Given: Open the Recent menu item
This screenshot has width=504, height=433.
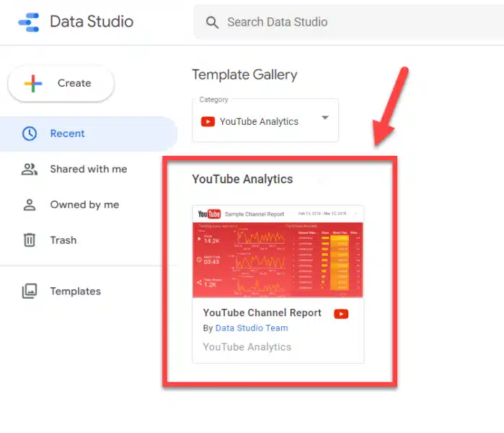Looking at the screenshot, I should coord(68,134).
